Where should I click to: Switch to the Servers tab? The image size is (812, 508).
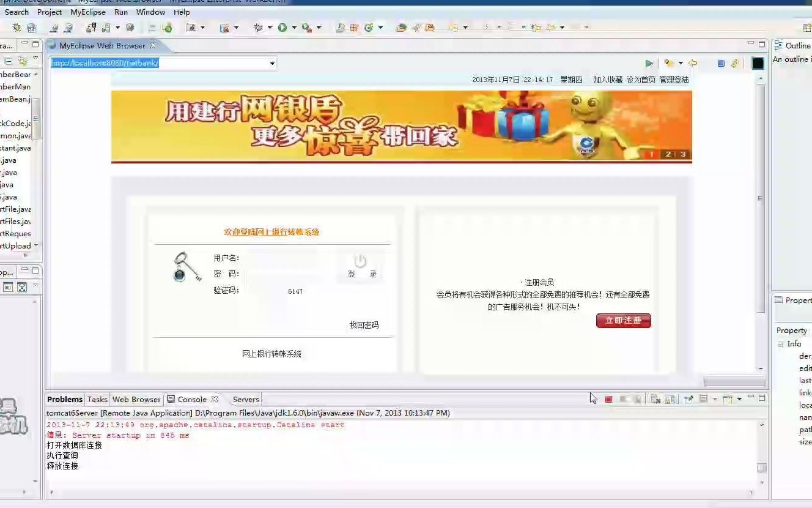pos(246,399)
